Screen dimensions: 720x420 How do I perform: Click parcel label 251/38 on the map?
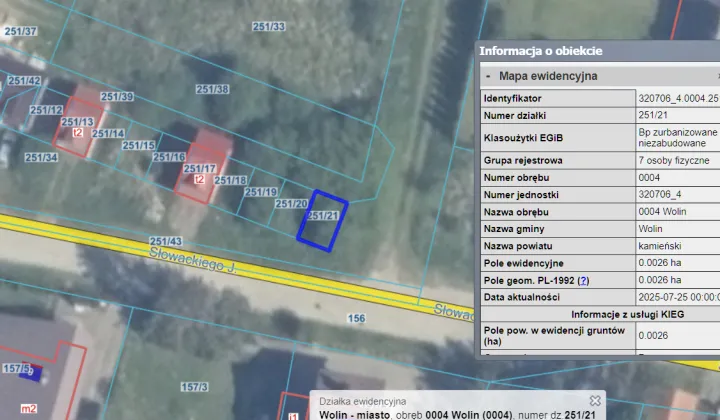point(212,89)
